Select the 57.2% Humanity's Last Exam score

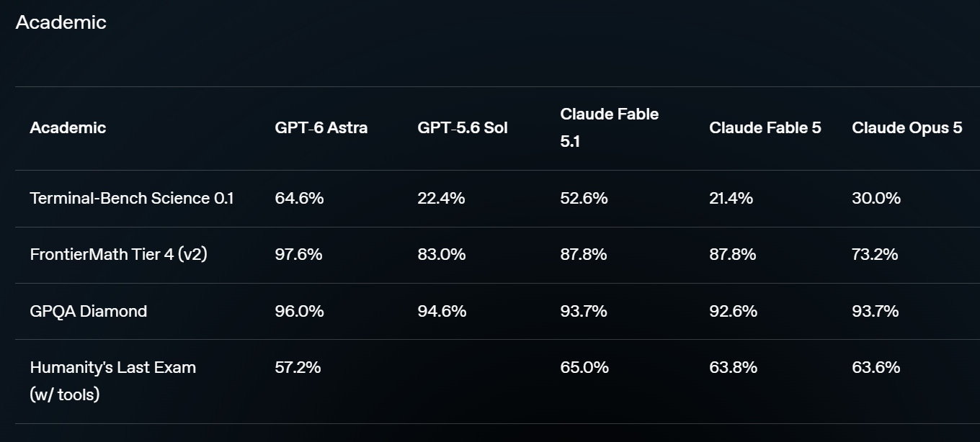click(298, 367)
